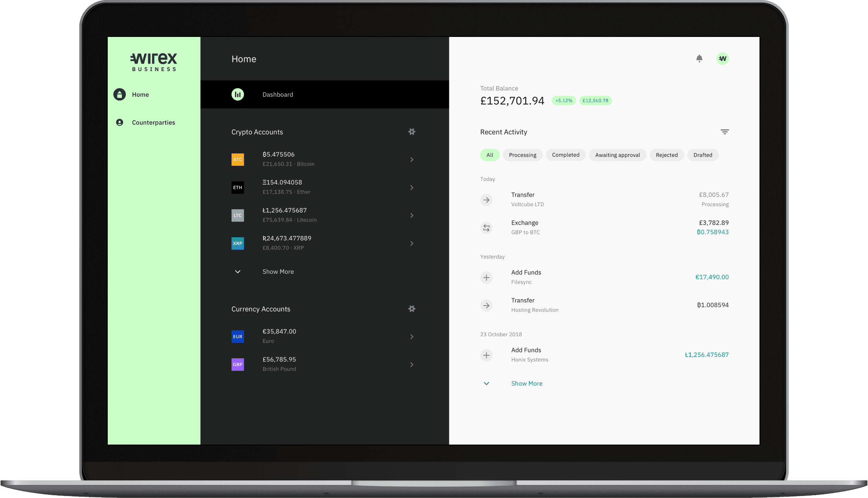The height and width of the screenshot is (498, 868).
Task: Click the +5.12% balance change badge
Action: tap(563, 100)
